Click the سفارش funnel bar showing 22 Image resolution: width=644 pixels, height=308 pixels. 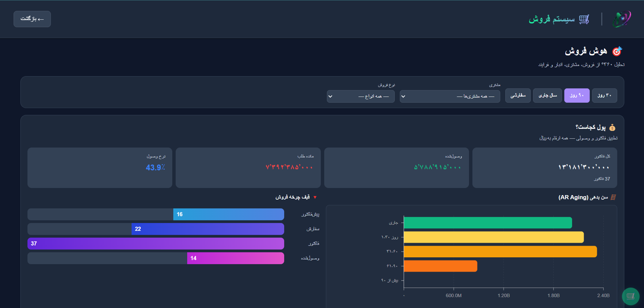pyautogui.click(x=208, y=229)
